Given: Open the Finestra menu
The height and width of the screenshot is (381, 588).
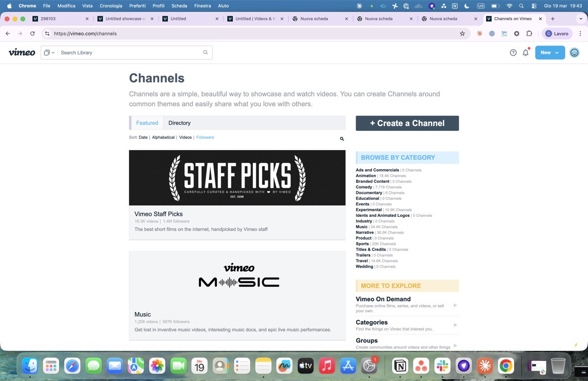Looking at the screenshot, I should [202, 6].
